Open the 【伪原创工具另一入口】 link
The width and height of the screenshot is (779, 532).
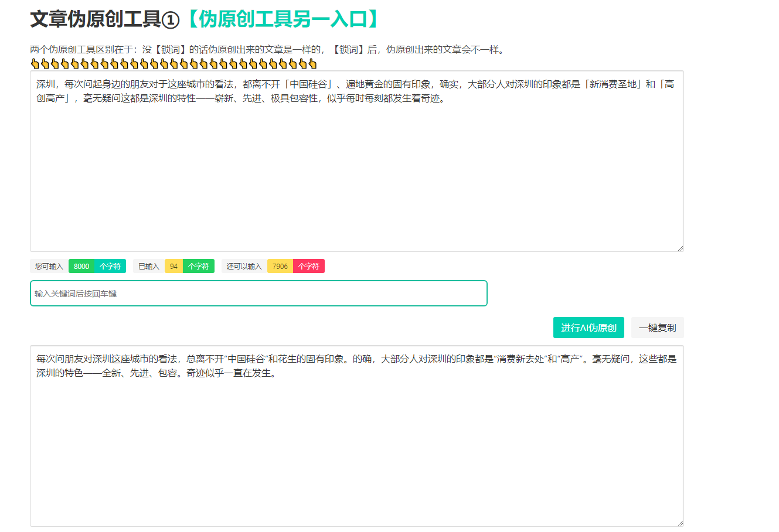tap(282, 19)
